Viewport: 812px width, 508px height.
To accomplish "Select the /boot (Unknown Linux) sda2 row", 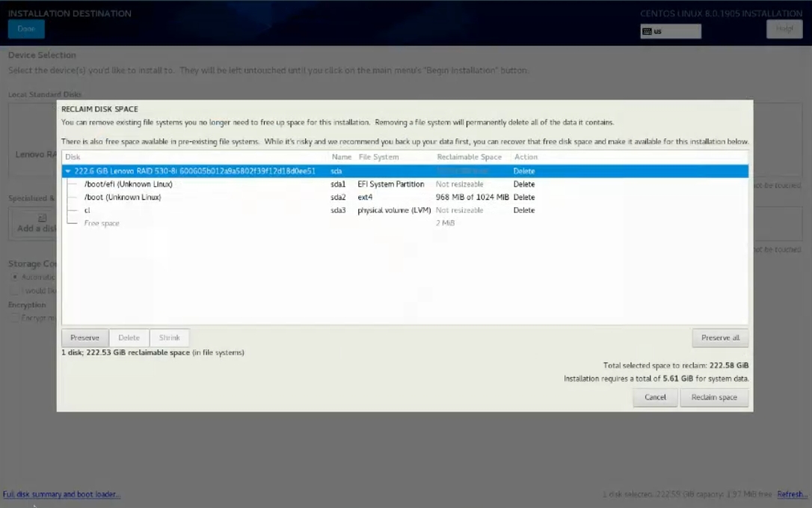I will point(122,198).
